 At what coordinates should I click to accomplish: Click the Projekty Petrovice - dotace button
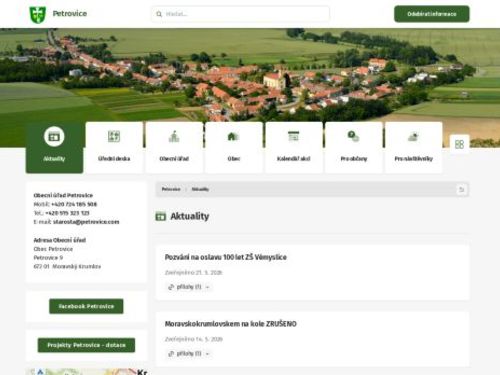pos(86,345)
